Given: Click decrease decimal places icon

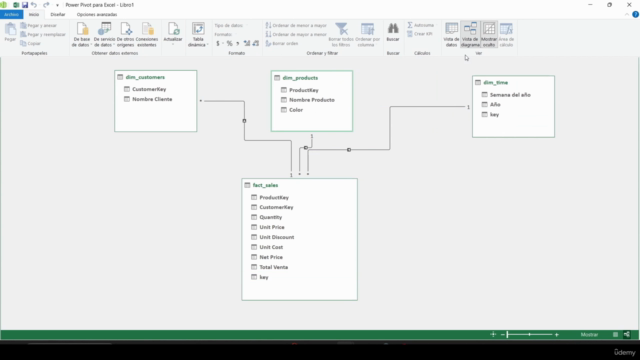Looking at the screenshot, I should (x=256, y=43).
